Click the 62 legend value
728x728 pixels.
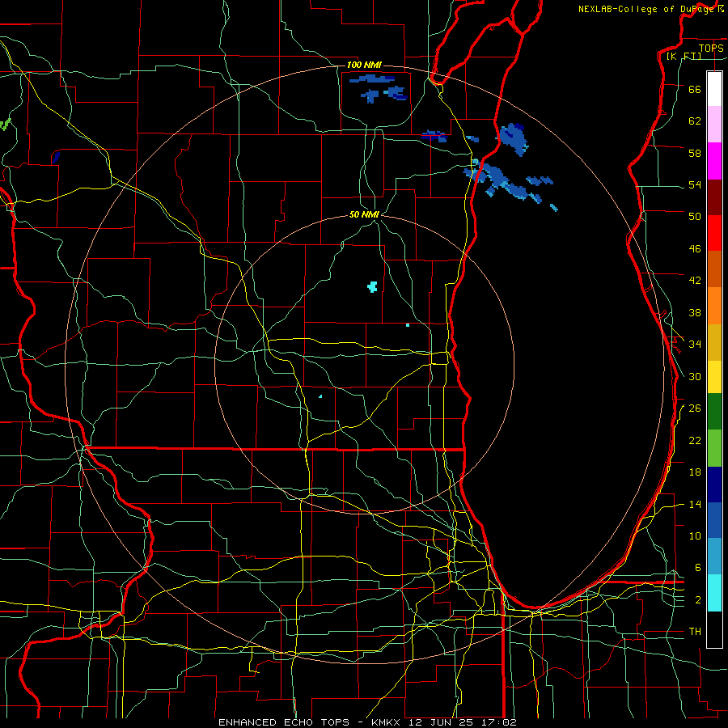click(695, 121)
